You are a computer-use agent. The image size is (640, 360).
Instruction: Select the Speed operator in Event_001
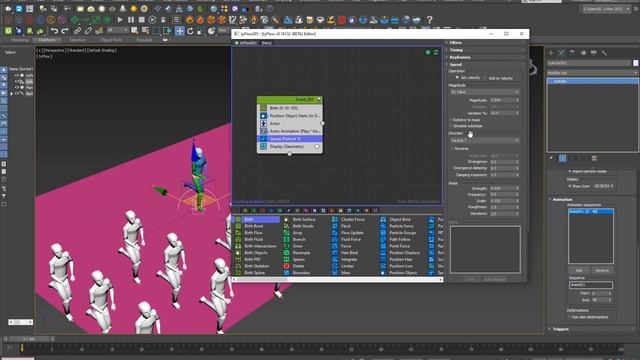(290, 139)
